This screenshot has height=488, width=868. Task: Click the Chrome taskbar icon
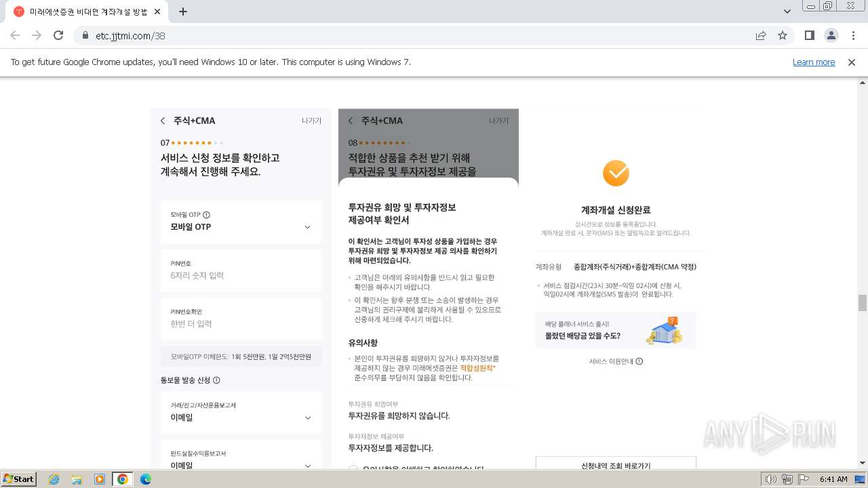click(123, 479)
